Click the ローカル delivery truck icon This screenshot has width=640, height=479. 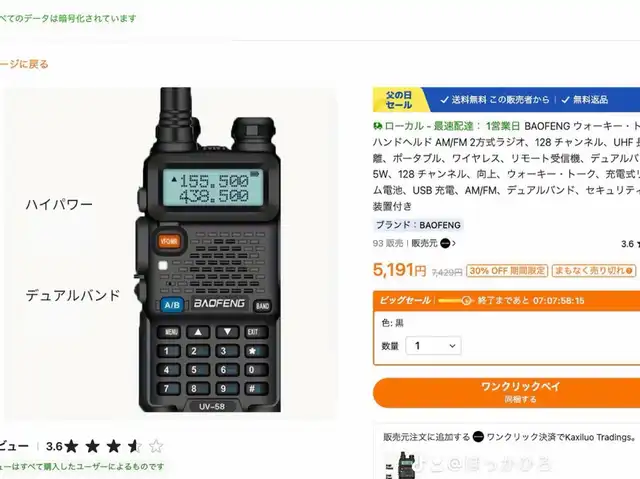click(x=378, y=126)
